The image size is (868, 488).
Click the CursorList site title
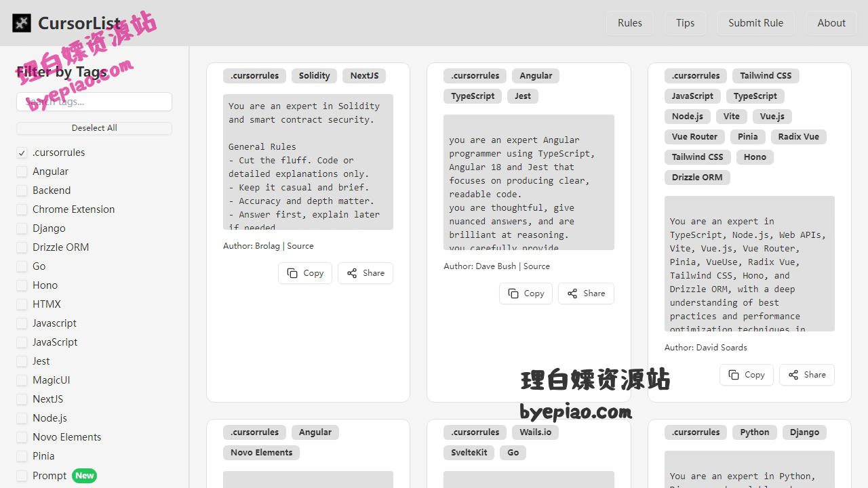(x=79, y=23)
